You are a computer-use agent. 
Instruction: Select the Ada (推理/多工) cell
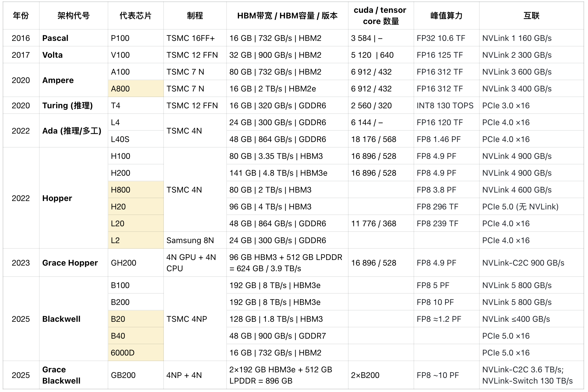point(74,131)
